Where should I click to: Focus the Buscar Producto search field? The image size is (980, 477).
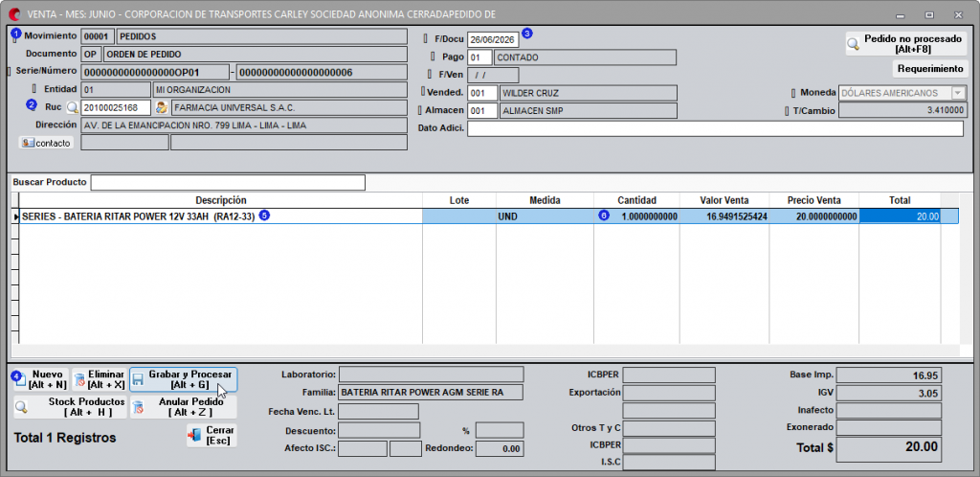pyautogui.click(x=228, y=183)
